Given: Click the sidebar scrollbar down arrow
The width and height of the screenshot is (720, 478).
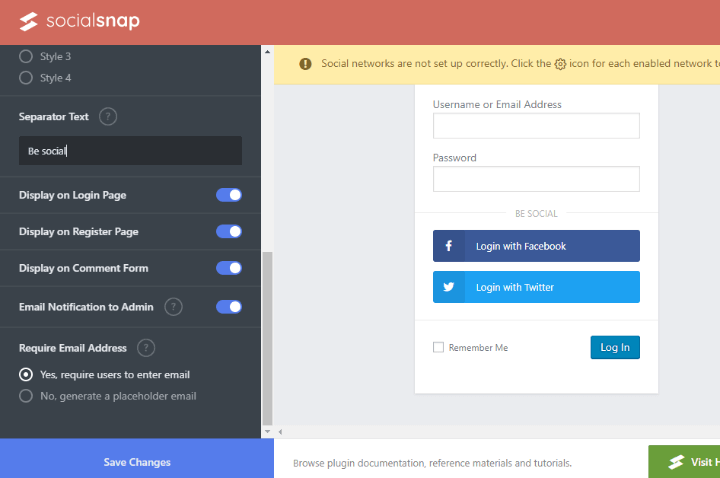Looking at the screenshot, I should click(x=267, y=432).
